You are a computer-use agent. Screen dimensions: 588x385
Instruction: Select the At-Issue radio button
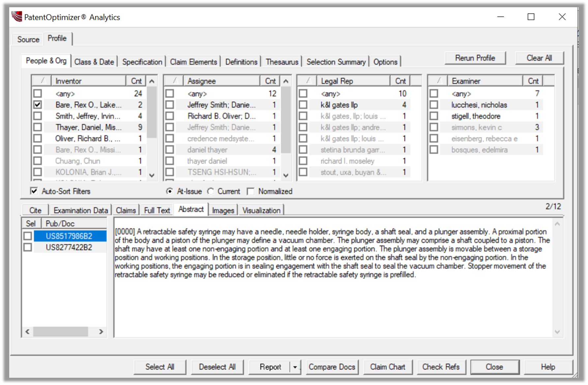(x=169, y=191)
